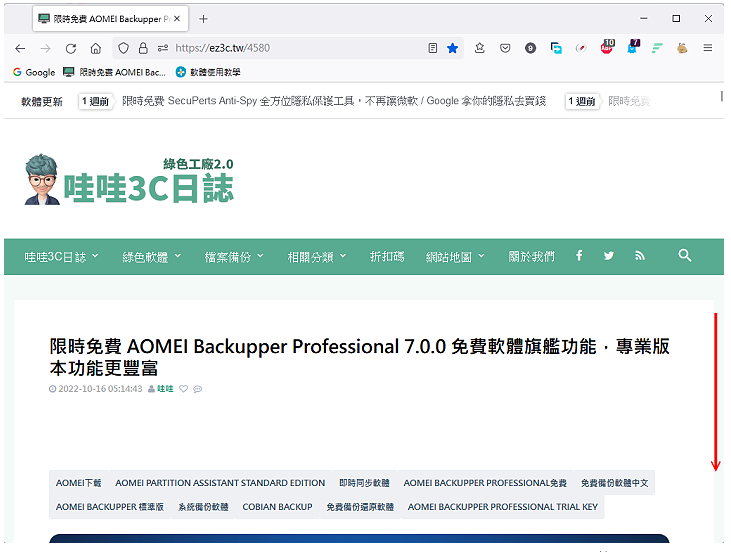The image size is (731, 552).
Task: Select AOMEI BACKUPPER PROFESSIONAL TRIAL KEY tag
Action: (503, 507)
